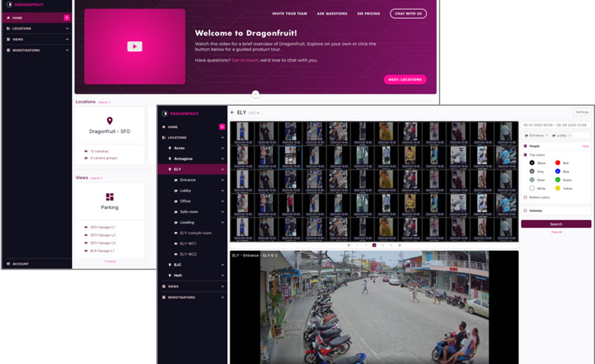Toggle the Silver top color option
Image resolution: width=595 pixels, height=364 pixels.
pyautogui.click(x=532, y=179)
